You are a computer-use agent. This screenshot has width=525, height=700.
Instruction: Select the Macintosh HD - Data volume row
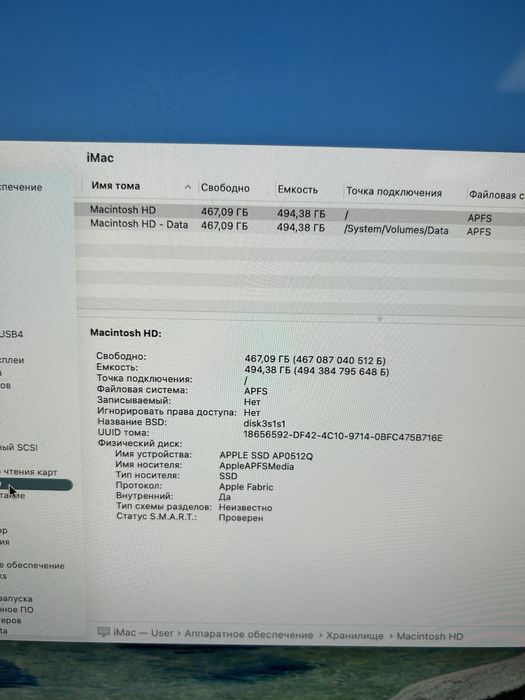point(299,226)
